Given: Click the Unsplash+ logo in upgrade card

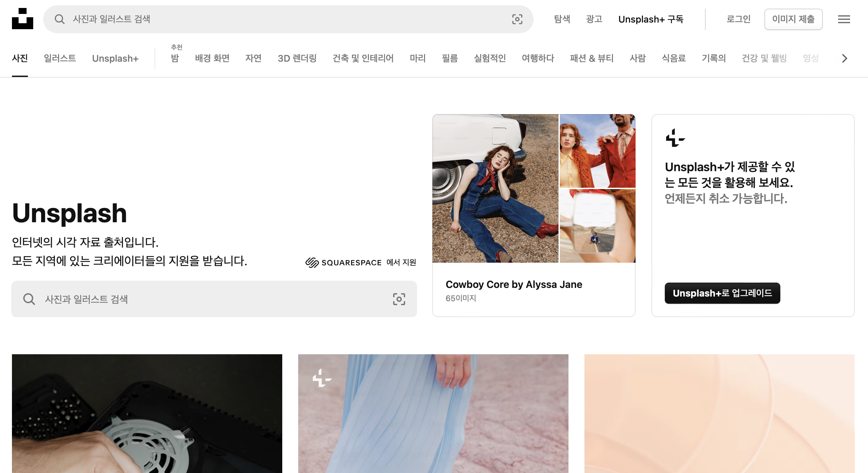Looking at the screenshot, I should click(x=675, y=138).
